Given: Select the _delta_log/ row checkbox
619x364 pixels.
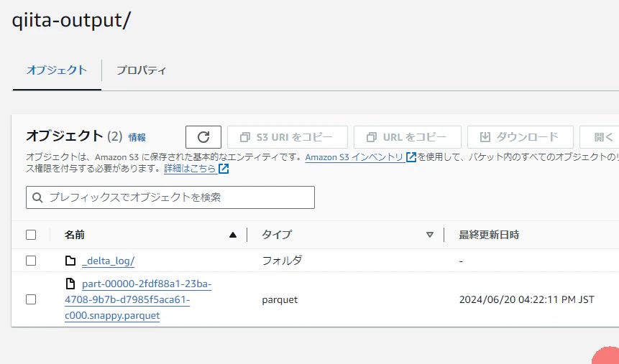Looking at the screenshot, I should click(x=31, y=261).
